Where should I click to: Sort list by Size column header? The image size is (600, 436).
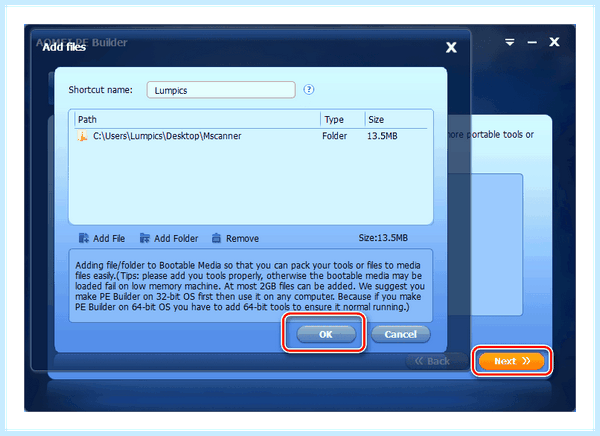pos(396,119)
